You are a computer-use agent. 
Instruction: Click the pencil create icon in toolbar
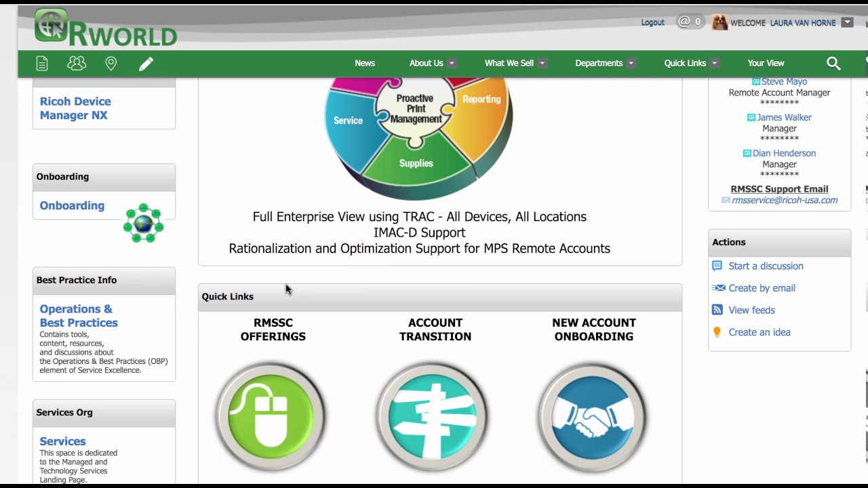pyautogui.click(x=146, y=64)
